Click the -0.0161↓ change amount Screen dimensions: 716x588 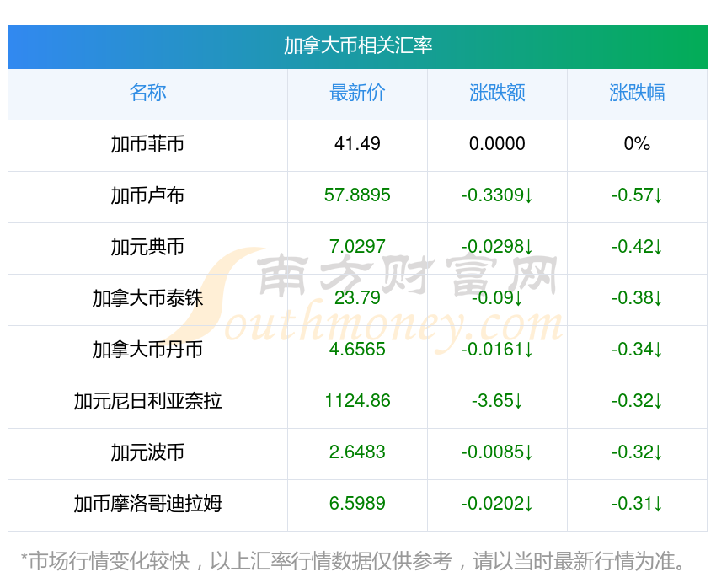[497, 350]
